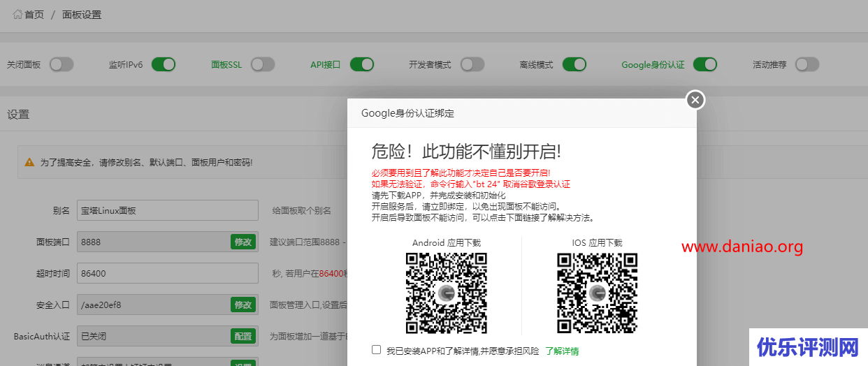Close the Google身份认证绑定 dialog
Screen dimensions: 868x366
[695, 100]
